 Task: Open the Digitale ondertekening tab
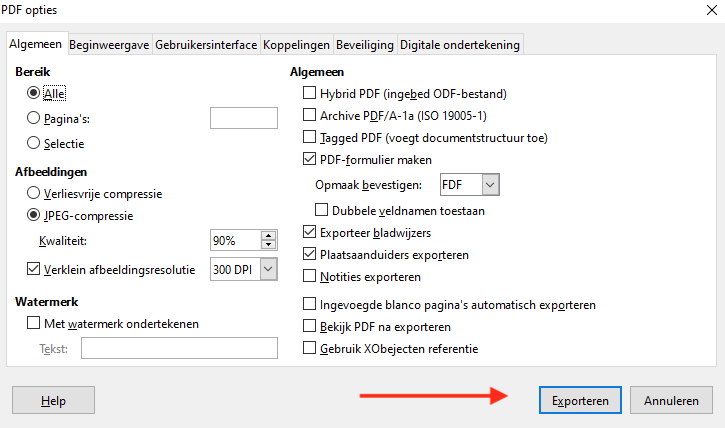coord(459,45)
